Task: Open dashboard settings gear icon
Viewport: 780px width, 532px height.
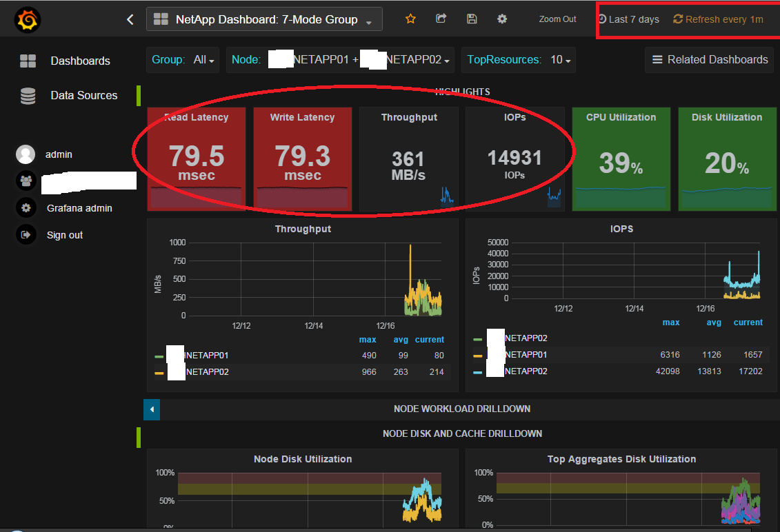Action: click(x=502, y=19)
